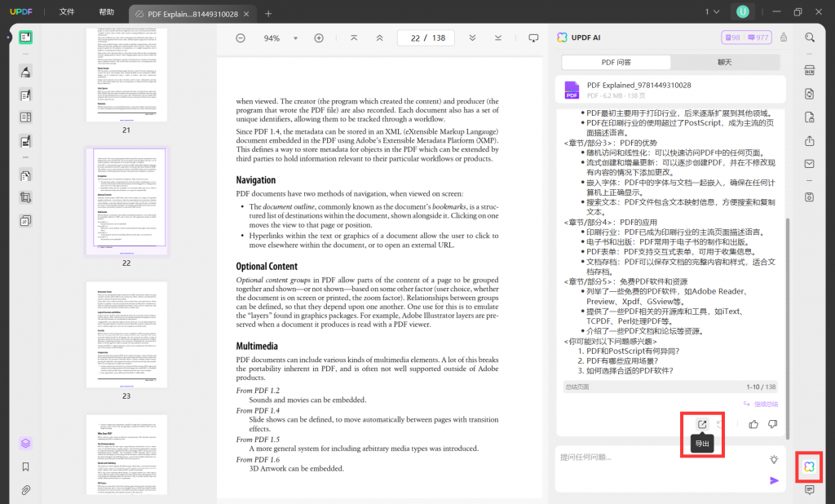Add a new tab
This screenshot has height=504, width=835.
coord(268,14)
